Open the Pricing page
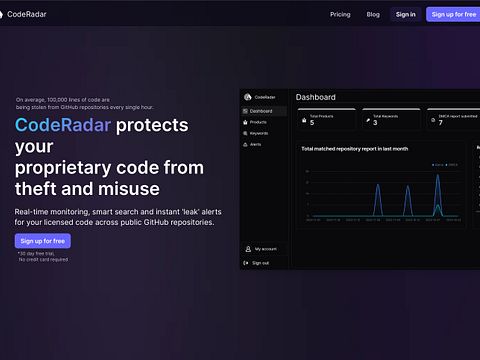 pos(340,14)
